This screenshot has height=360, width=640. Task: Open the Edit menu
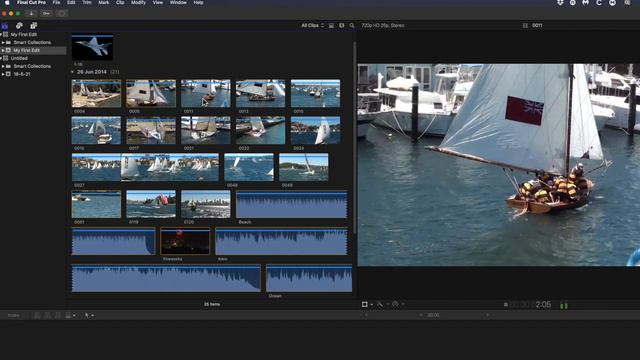[71, 2]
